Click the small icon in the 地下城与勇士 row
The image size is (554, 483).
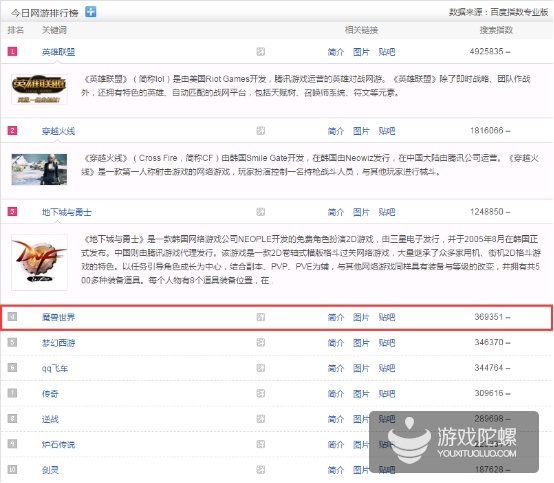[x=260, y=212]
